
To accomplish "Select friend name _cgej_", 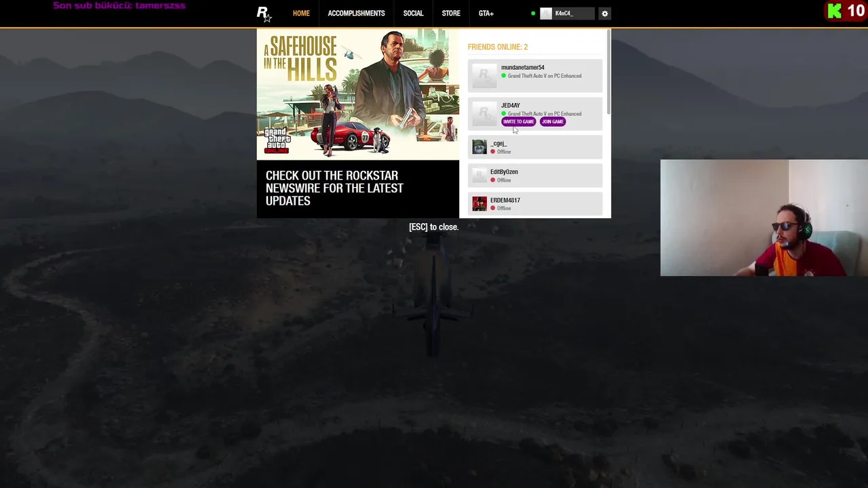I will pyautogui.click(x=498, y=144).
